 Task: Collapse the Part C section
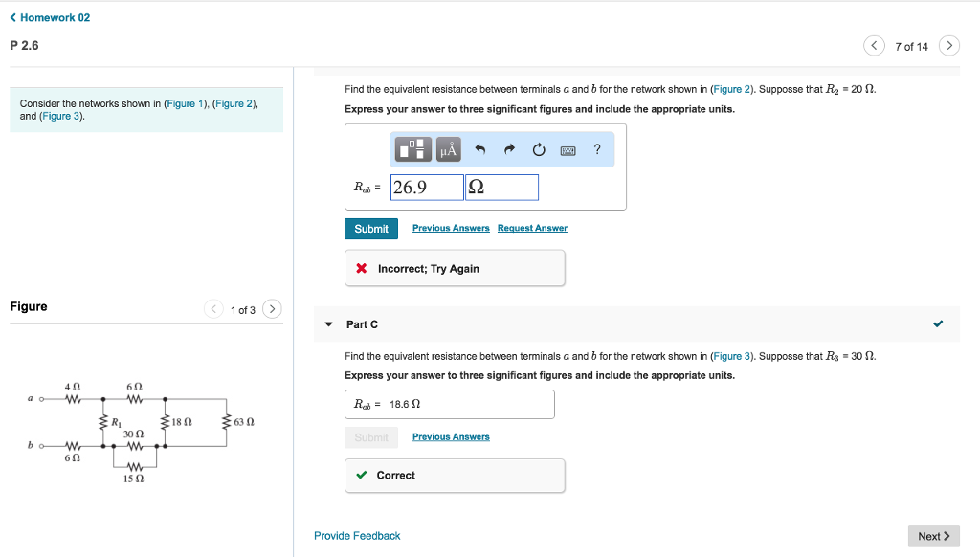click(x=328, y=324)
